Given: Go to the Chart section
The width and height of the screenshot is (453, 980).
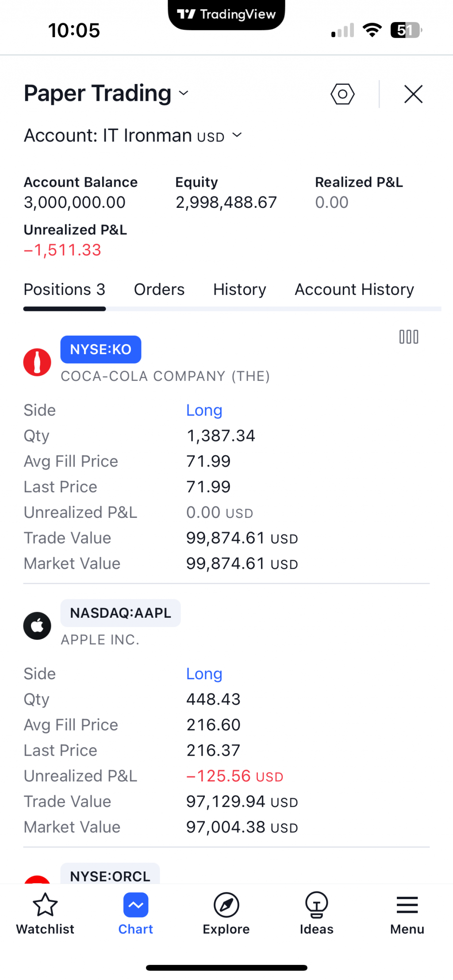Looking at the screenshot, I should 136,913.
